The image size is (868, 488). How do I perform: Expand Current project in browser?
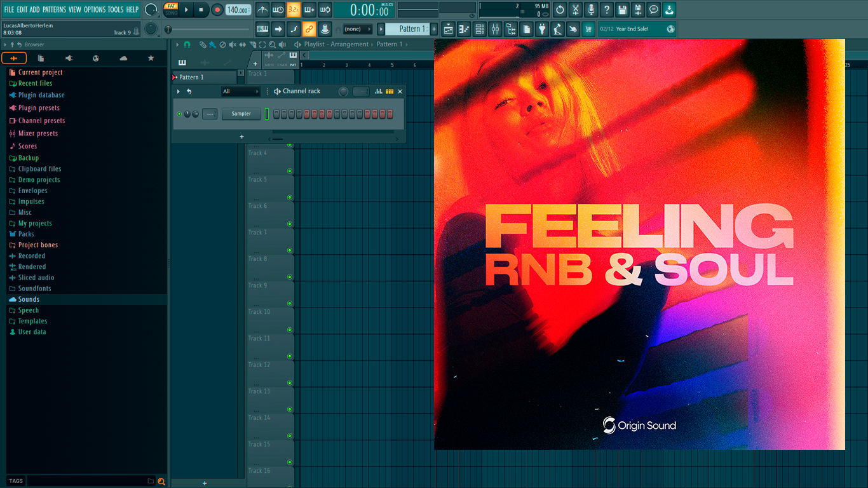click(41, 72)
